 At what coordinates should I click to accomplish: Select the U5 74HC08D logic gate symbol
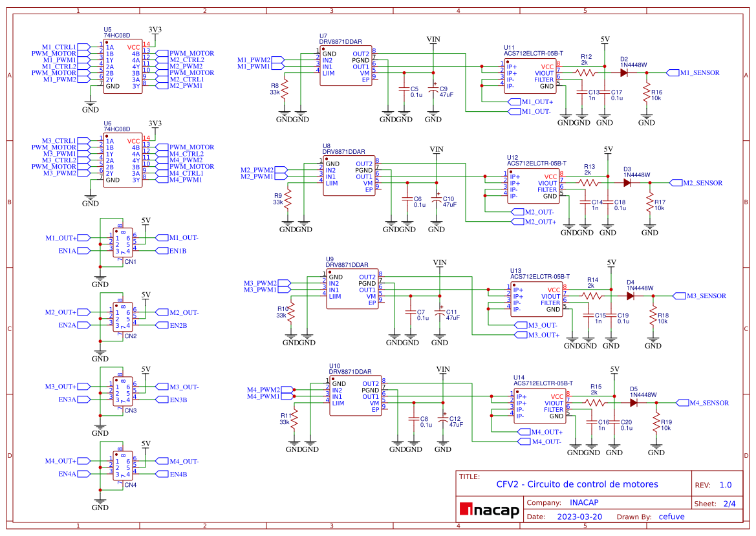[x=122, y=65]
